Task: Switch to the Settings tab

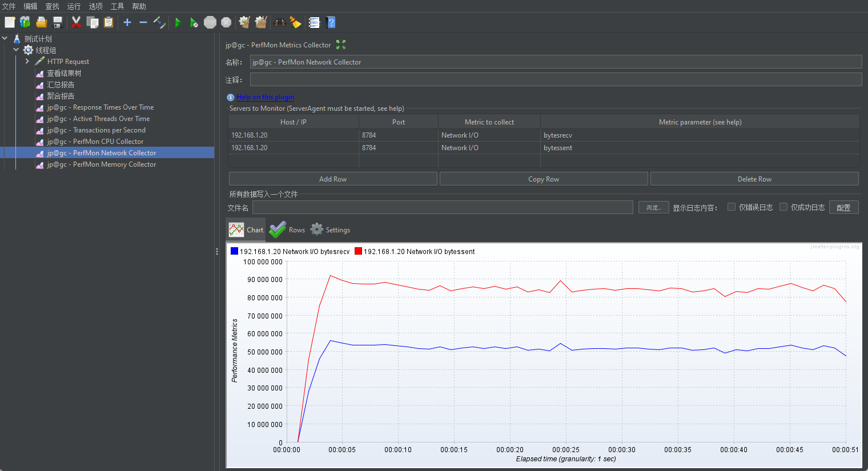Action: click(330, 230)
